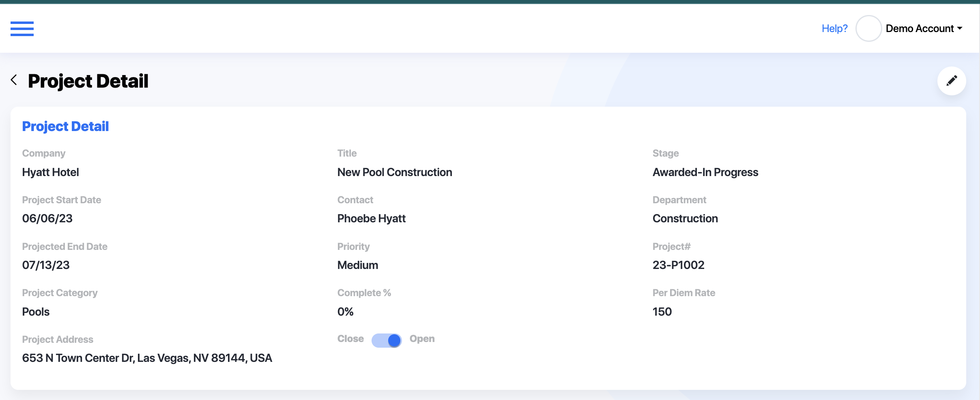Click the blue Project Detail section heading
This screenshot has width=980, height=400.
coord(65,126)
